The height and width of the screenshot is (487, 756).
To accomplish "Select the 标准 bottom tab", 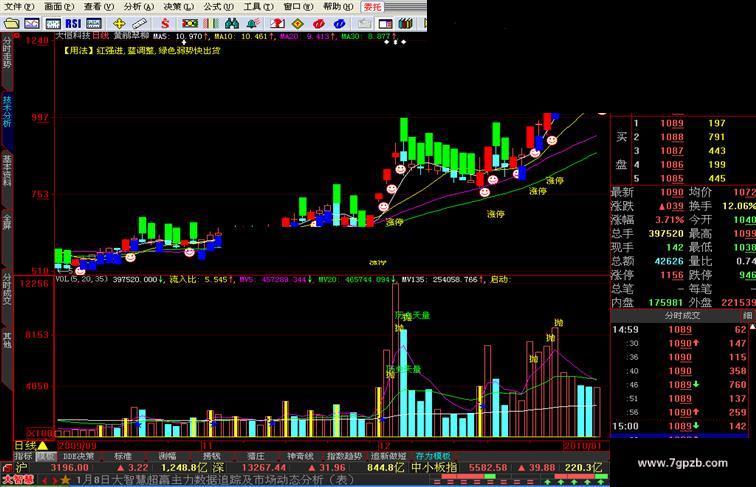I will [x=123, y=456].
